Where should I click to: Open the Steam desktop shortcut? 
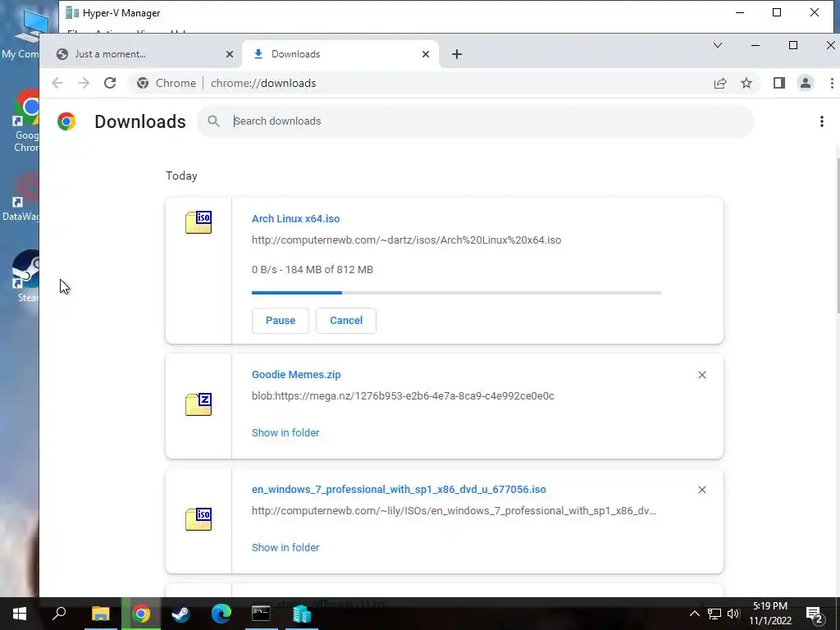(x=25, y=276)
